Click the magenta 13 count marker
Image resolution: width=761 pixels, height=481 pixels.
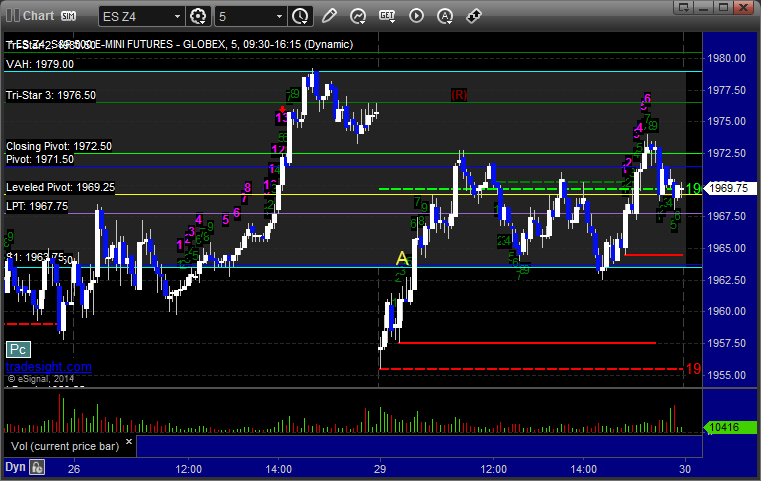point(281,117)
